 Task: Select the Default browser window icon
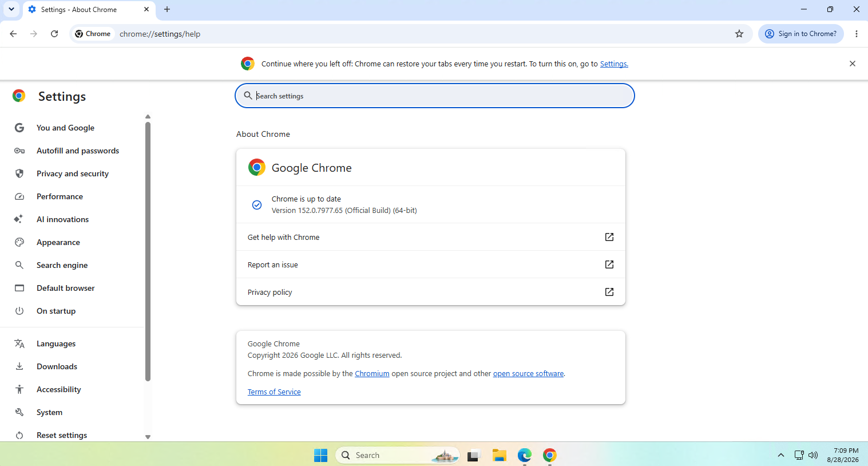[x=19, y=288]
